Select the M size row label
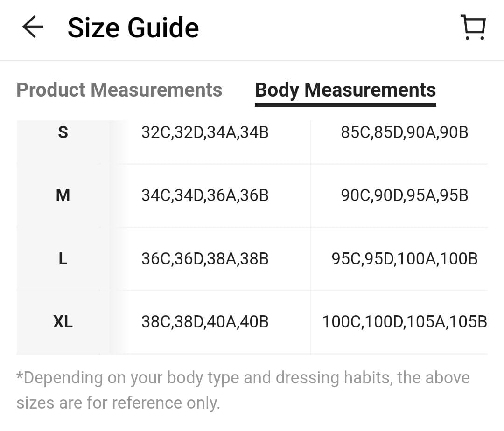Screen dimensions: 504x431 (x=63, y=195)
